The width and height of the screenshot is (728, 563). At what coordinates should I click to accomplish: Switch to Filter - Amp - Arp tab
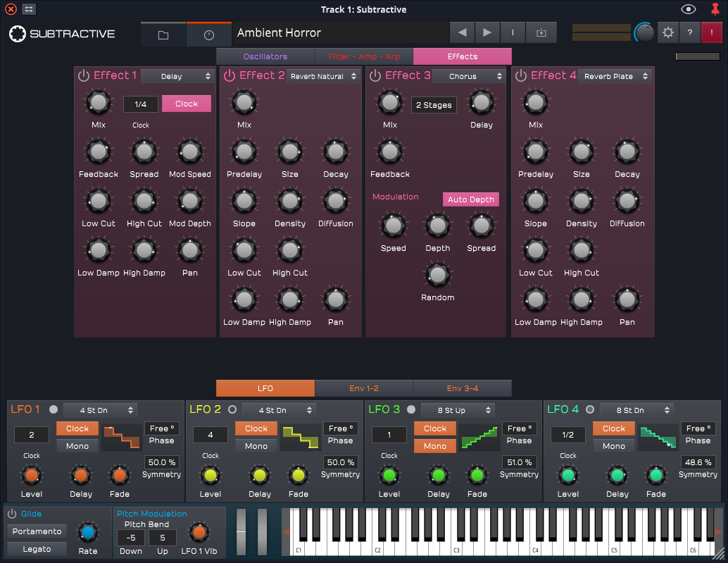363,56
